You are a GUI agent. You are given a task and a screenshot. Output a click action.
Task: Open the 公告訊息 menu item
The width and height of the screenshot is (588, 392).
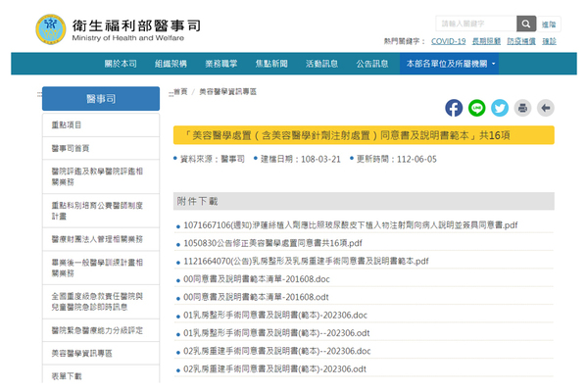[x=372, y=63]
